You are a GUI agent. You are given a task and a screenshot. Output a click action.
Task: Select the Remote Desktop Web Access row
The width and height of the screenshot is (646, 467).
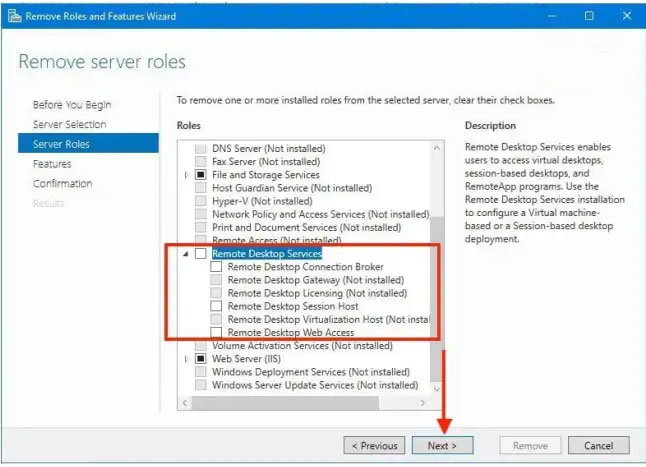(x=291, y=332)
